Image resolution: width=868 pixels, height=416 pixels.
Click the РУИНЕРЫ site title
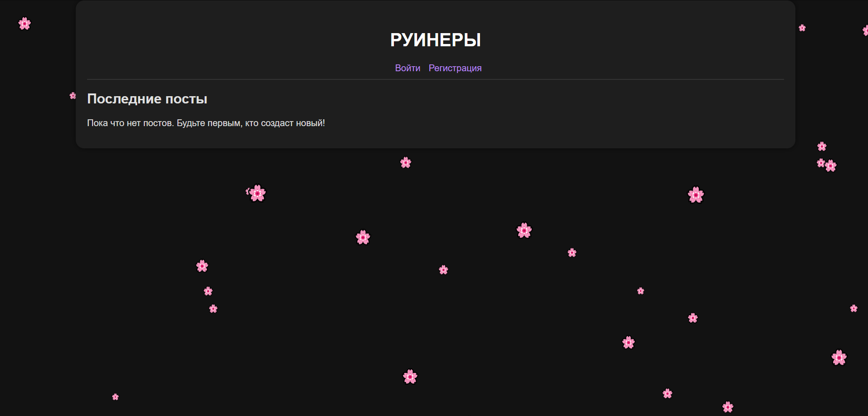435,40
